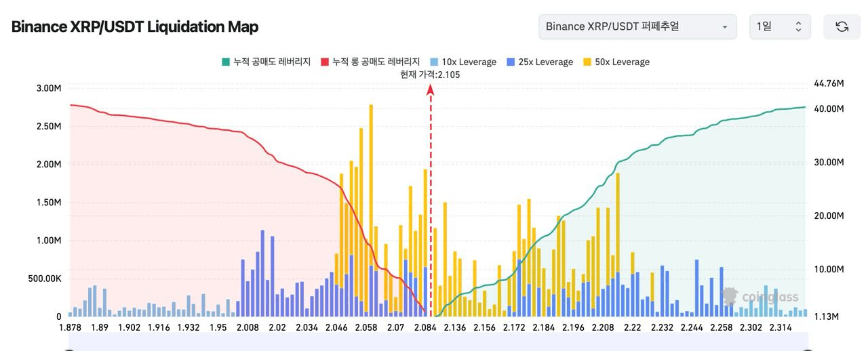Click the 2.172 x-axis price label
Viewport: 868px width, 351px height.
pyautogui.click(x=514, y=328)
